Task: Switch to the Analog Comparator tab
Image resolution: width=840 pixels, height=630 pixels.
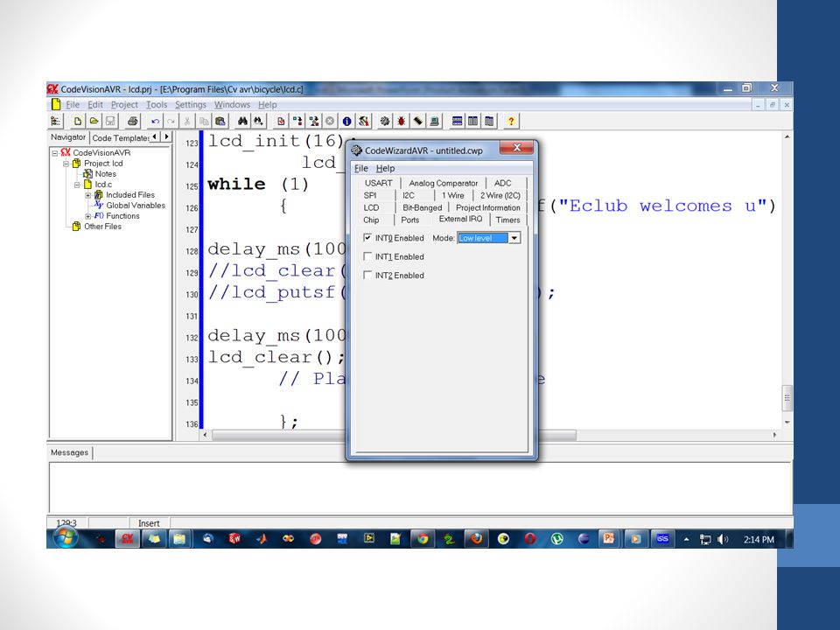Action: [443, 183]
